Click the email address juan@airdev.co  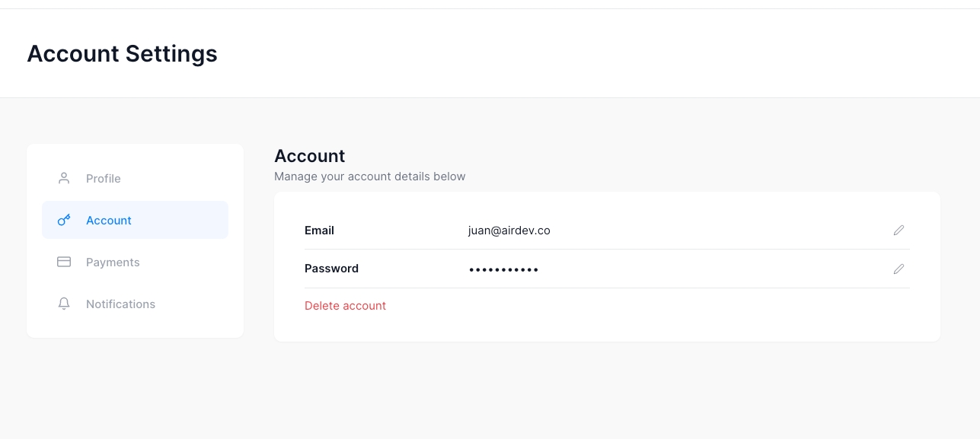tap(509, 231)
